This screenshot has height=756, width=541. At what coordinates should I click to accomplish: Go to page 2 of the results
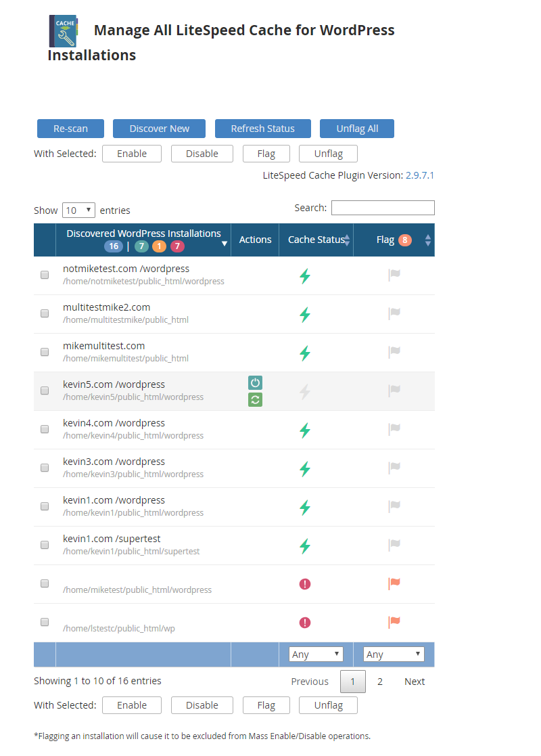[x=380, y=682]
